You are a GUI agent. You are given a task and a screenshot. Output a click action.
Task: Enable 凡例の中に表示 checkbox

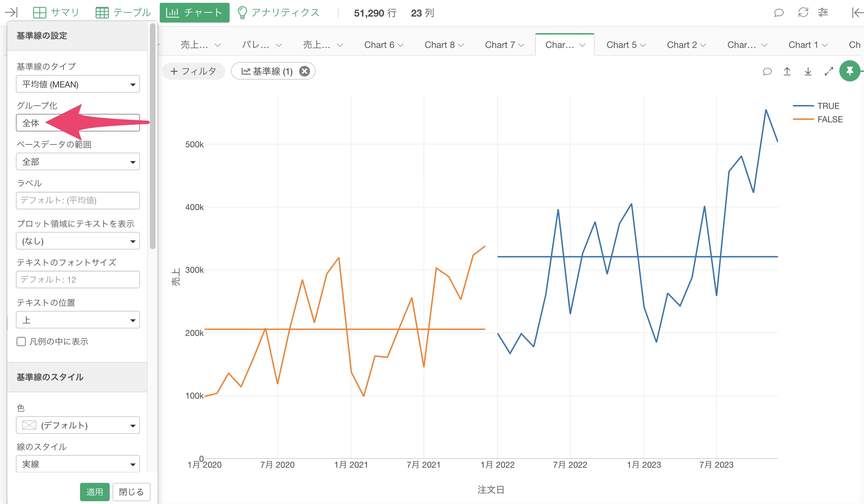coord(21,342)
